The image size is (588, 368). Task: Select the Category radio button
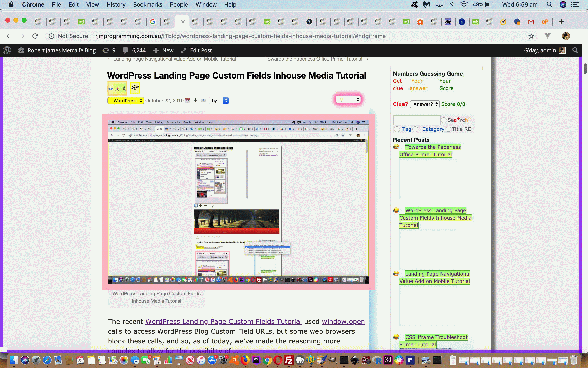(x=415, y=129)
